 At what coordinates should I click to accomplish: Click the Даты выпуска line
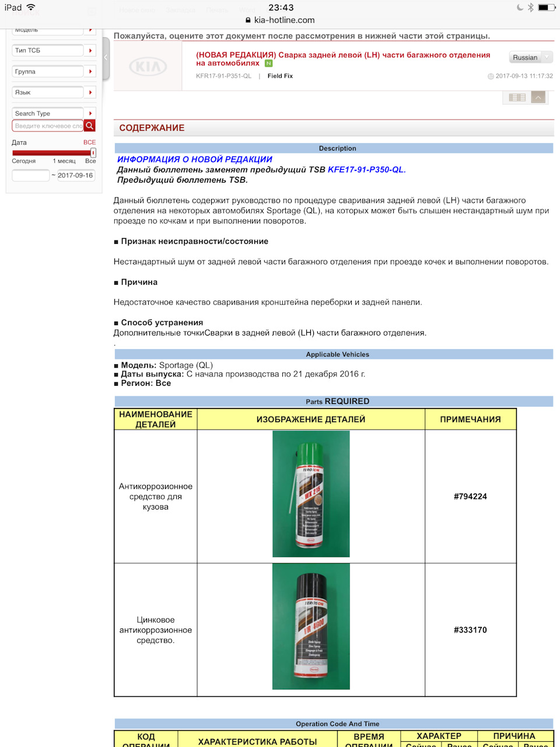click(240, 374)
